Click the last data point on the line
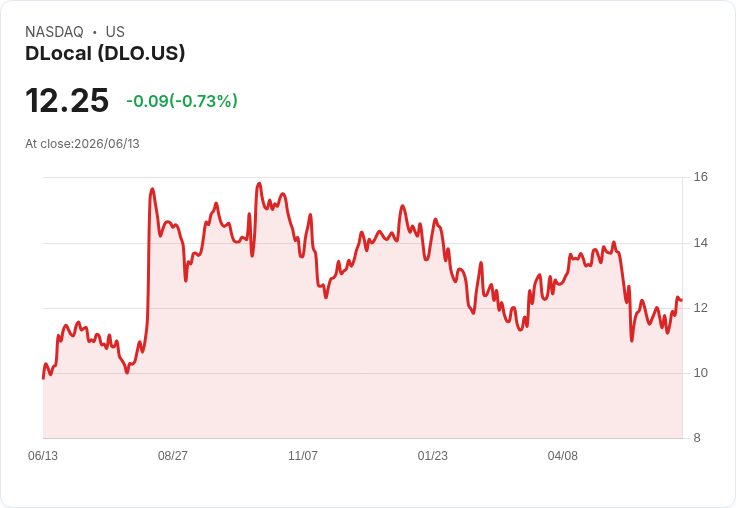This screenshot has height=508, width=736. (681, 300)
